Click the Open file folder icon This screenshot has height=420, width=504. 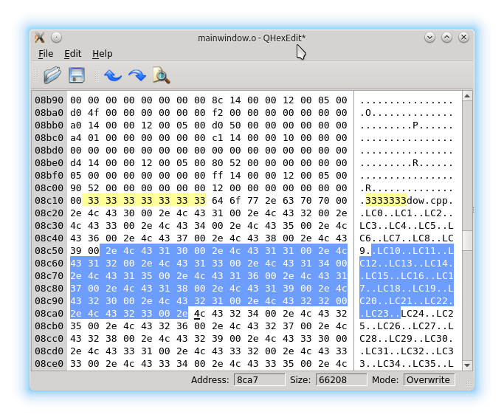pos(52,75)
